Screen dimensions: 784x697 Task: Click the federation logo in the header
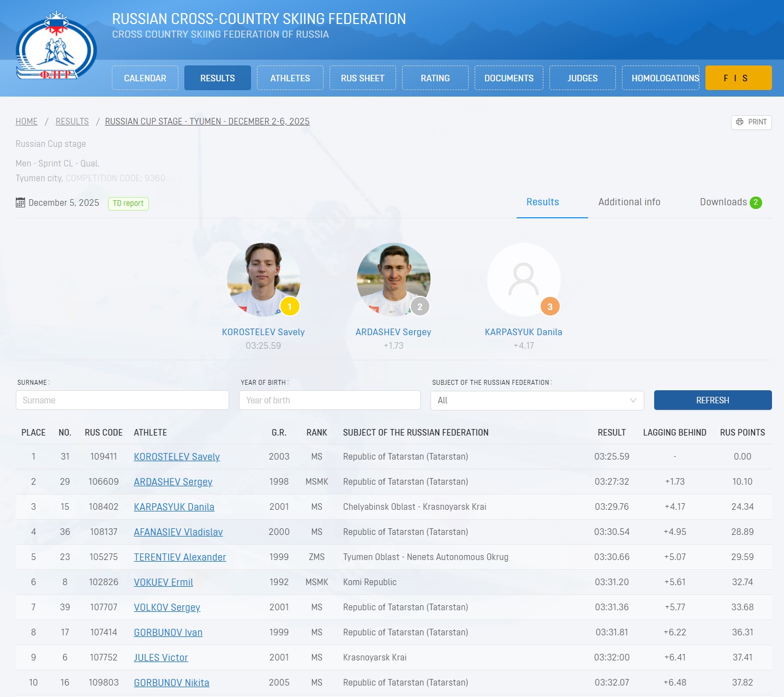[56, 46]
